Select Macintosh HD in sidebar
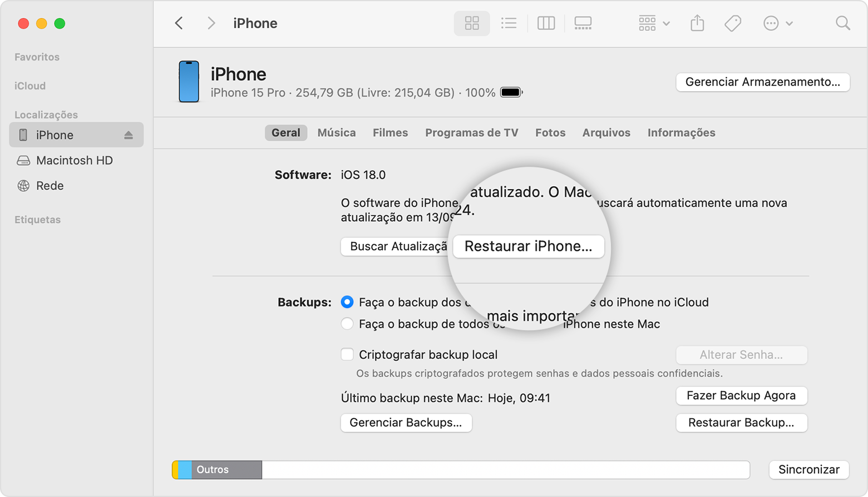 76,161
